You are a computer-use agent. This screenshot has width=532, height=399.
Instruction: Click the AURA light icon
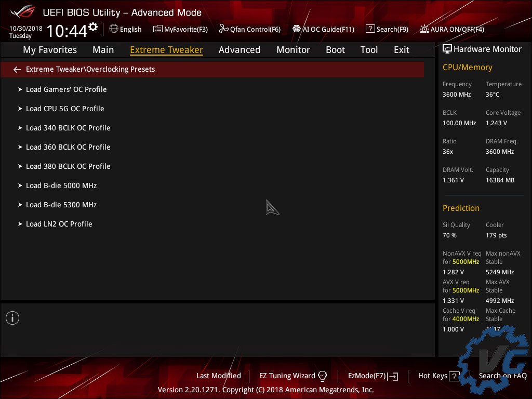pos(424,29)
